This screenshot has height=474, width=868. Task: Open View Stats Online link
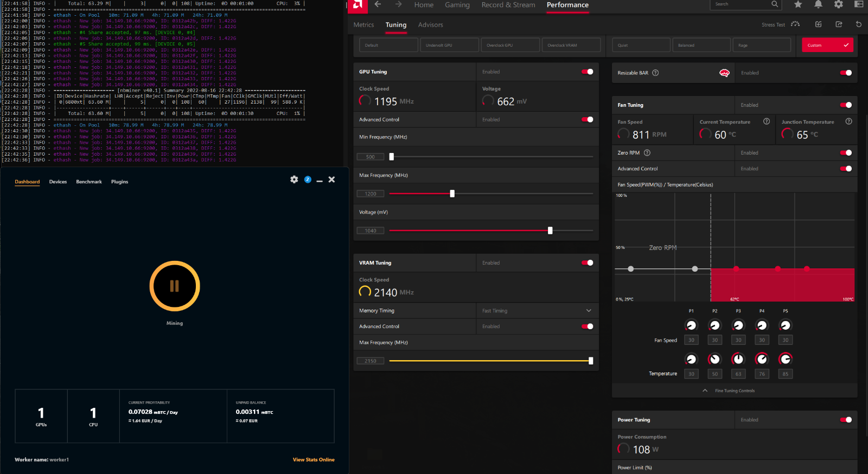tap(314, 459)
